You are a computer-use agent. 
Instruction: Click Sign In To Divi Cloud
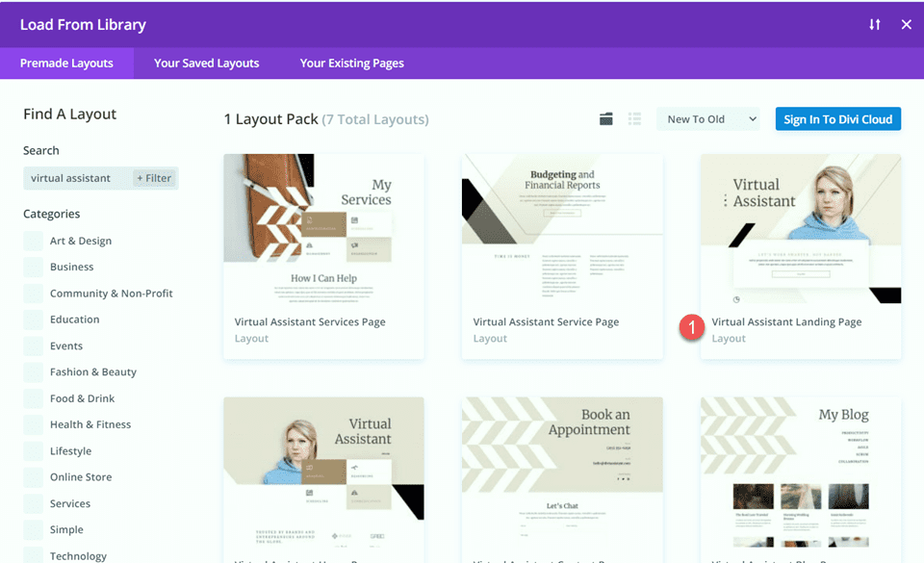coord(838,119)
